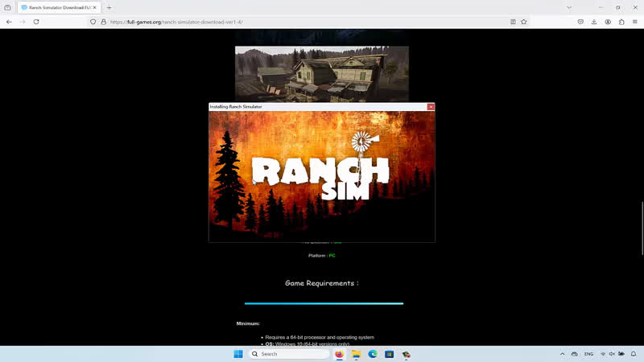Open the battery tray icon
This screenshot has height=362, width=644.
click(x=621, y=354)
